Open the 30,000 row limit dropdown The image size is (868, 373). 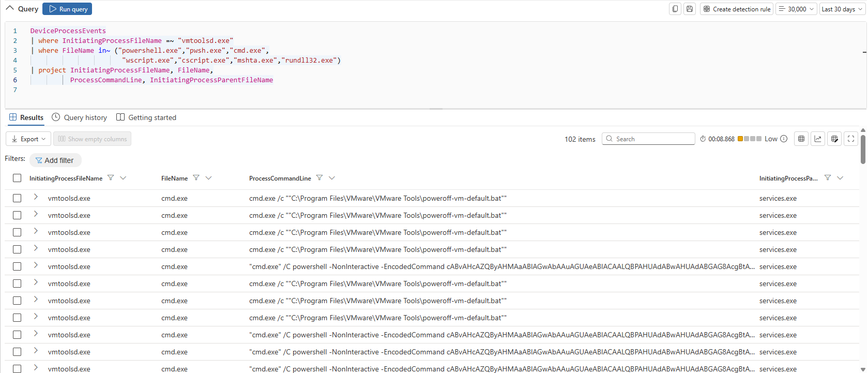[x=796, y=9]
